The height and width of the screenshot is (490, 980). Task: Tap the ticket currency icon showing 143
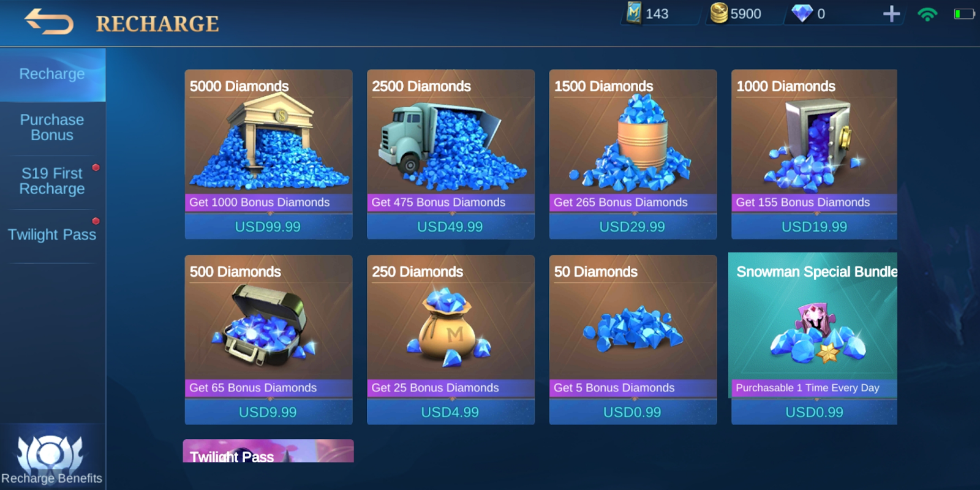click(x=634, y=13)
